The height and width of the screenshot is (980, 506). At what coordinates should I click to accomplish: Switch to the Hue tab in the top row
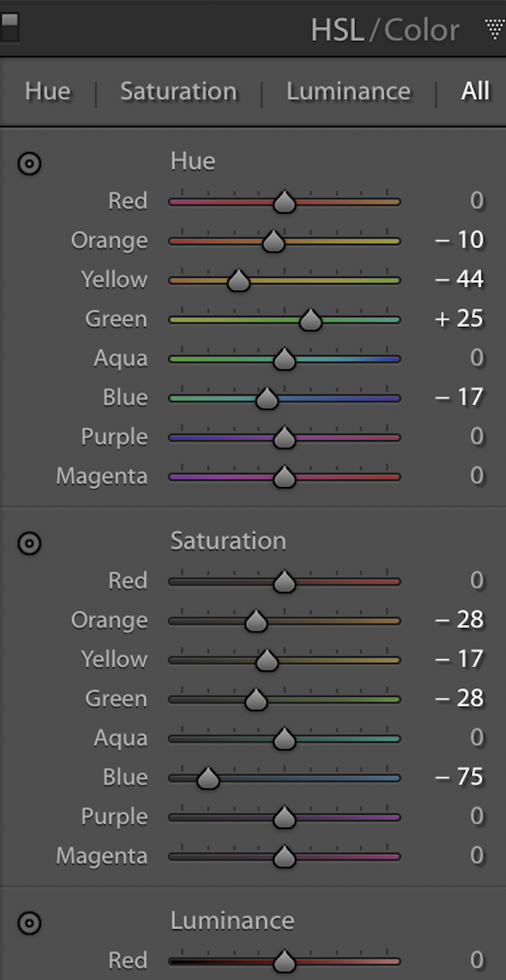[x=48, y=92]
